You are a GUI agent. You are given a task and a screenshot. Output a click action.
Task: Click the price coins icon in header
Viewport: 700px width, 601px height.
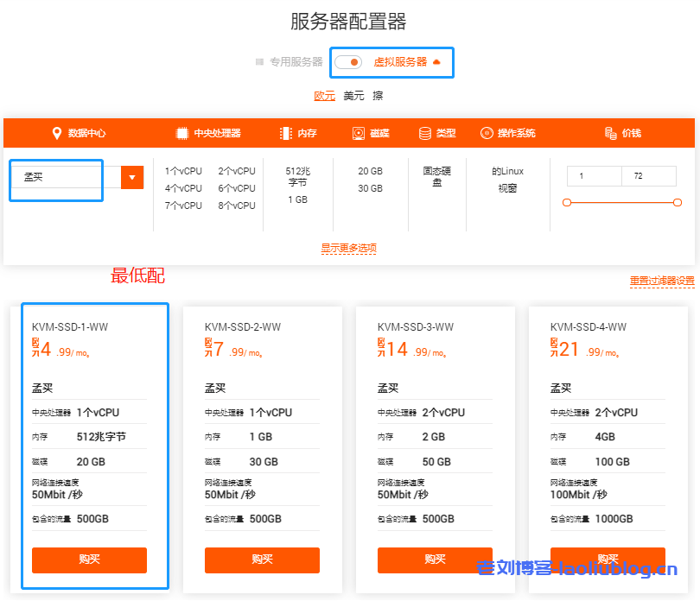610,133
